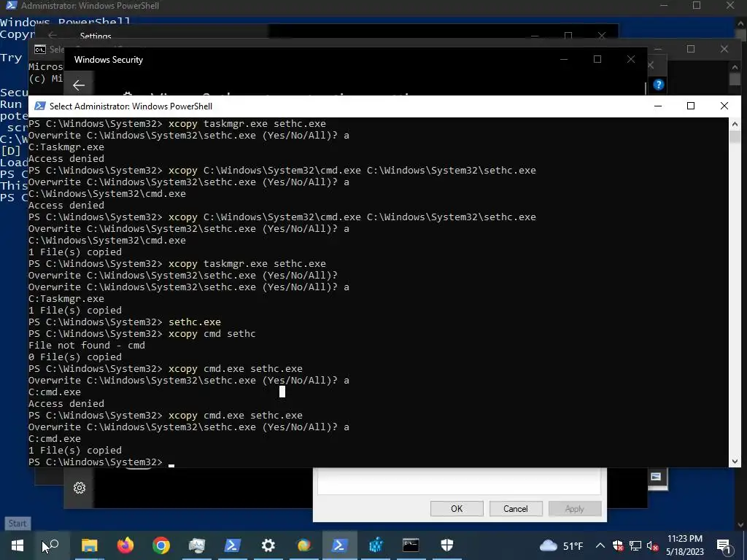
Task: Click the Start tooltip label
Action: point(18,524)
